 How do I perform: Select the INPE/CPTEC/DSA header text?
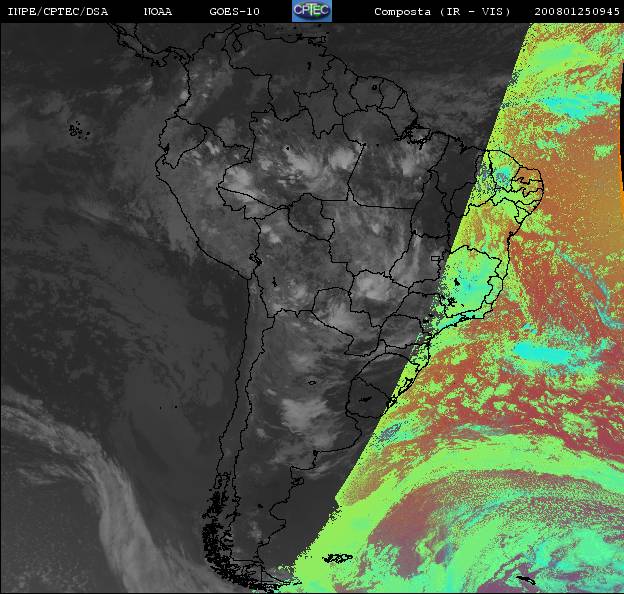[58, 12]
